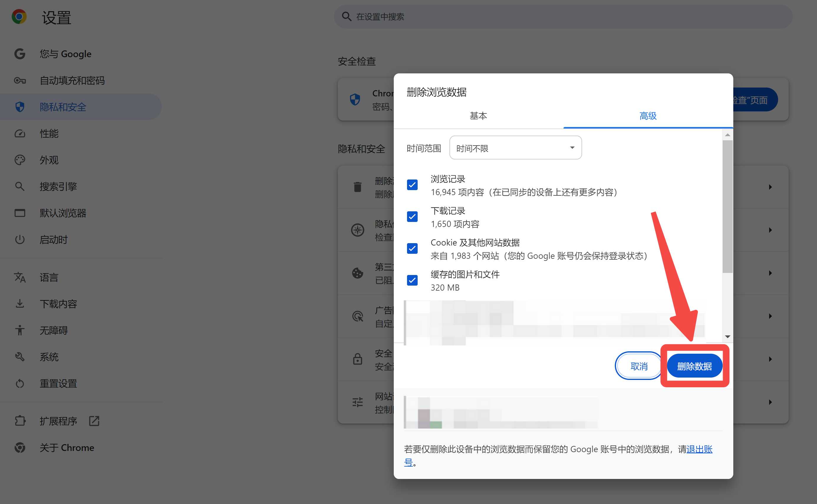Expand the security row arrow
This screenshot has height=504, width=817.
770,359
